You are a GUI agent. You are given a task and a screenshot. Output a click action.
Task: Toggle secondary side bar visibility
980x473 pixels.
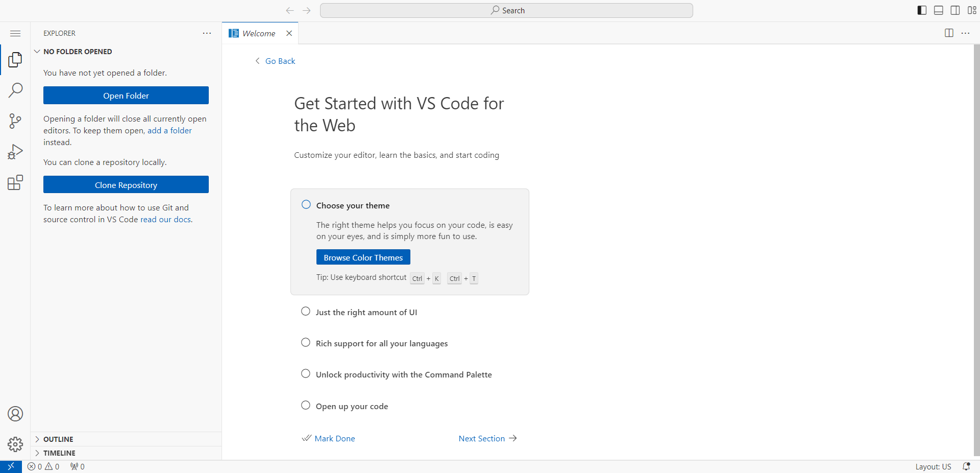[x=955, y=10]
